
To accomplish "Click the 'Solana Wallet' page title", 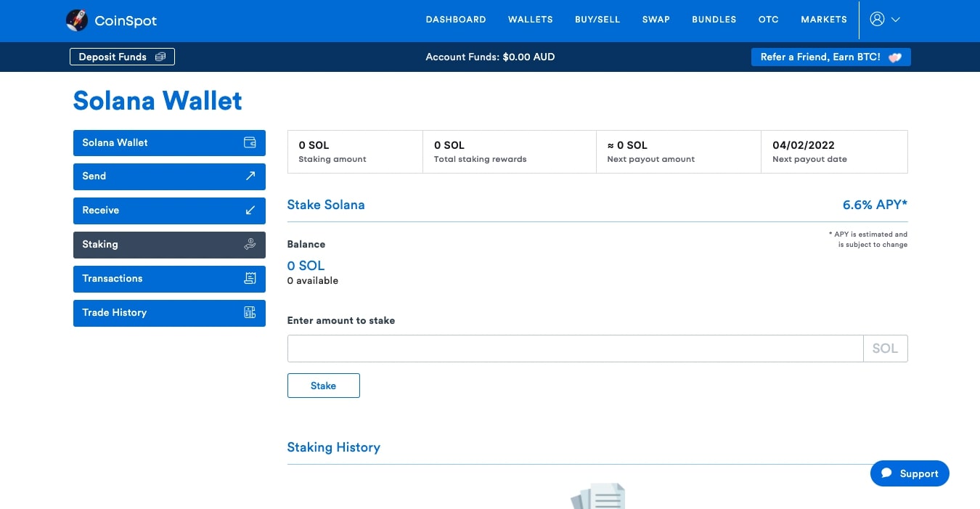I will click(x=158, y=101).
